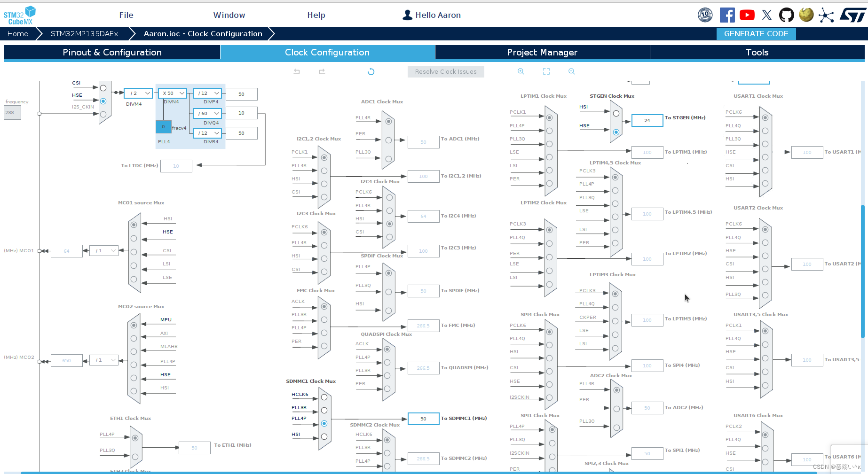Open the MCO1 /1 prescaler dropdown
Image resolution: width=868 pixels, height=474 pixels.
[103, 251]
